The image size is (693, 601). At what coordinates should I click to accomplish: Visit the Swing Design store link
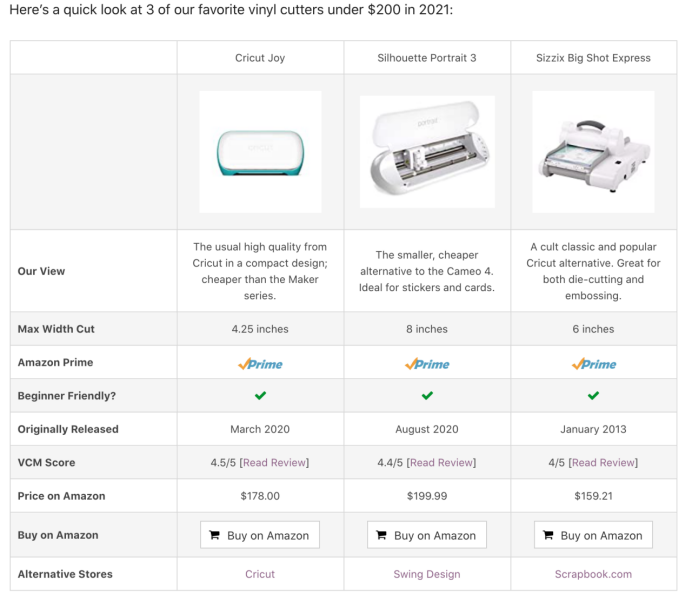[427, 574]
